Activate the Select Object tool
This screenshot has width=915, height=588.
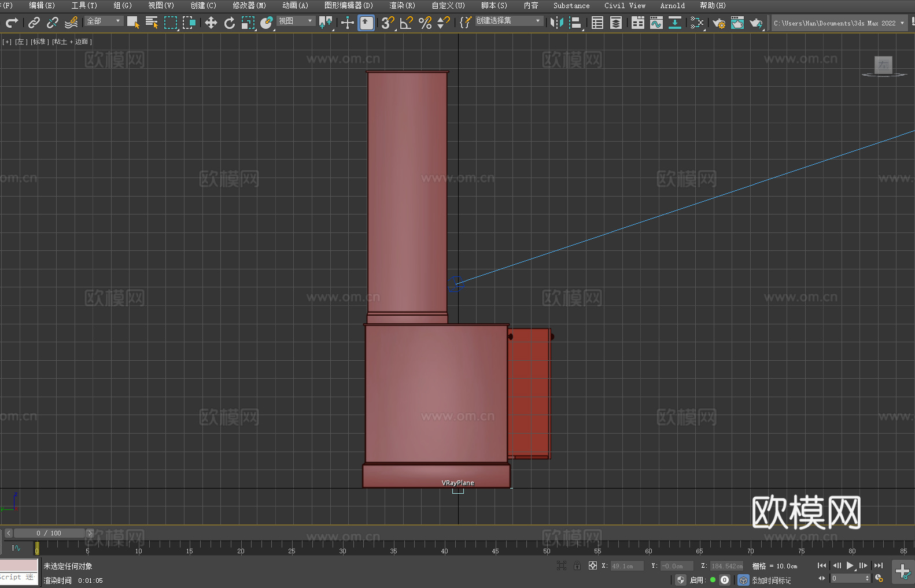pyautogui.click(x=133, y=23)
